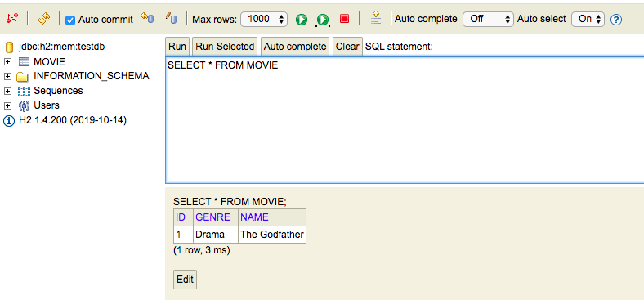
Task: Select INFORMATION_SCHEMA in the tree
Action: [92, 76]
